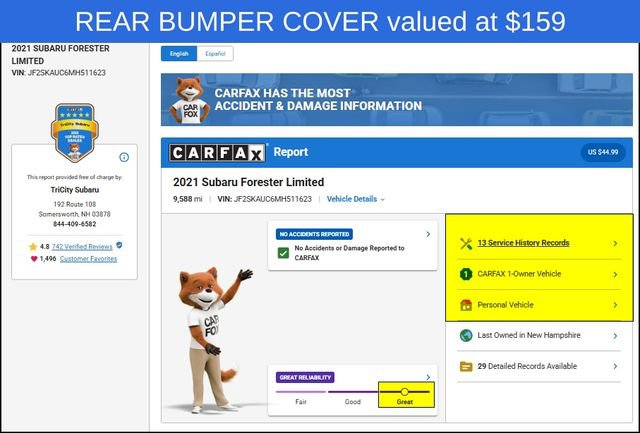This screenshot has width=640, height=433.
Task: Click the globe Last Owned icon
Action: (x=466, y=335)
